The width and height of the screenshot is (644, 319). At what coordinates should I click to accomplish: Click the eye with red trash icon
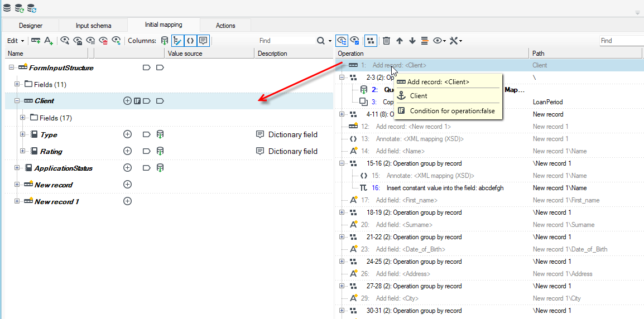point(104,41)
